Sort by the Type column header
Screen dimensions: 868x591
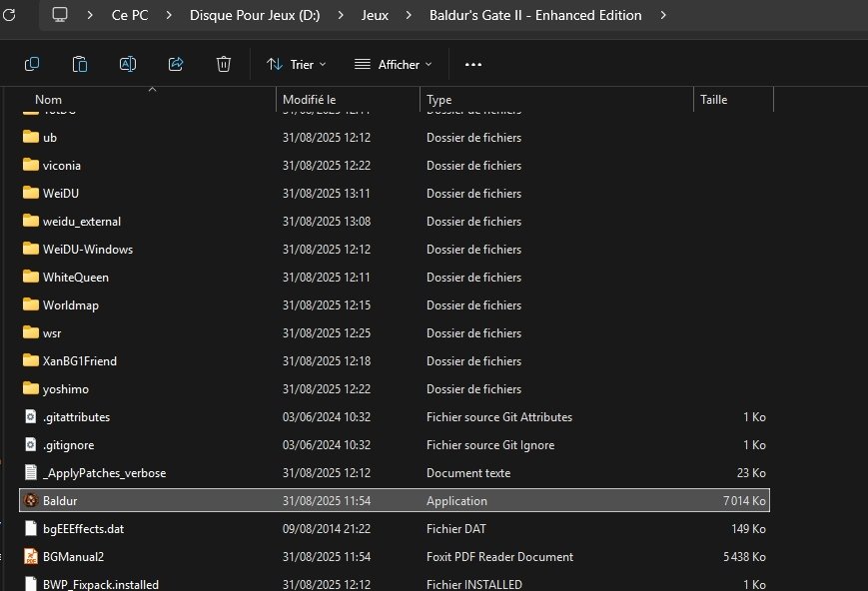438,100
